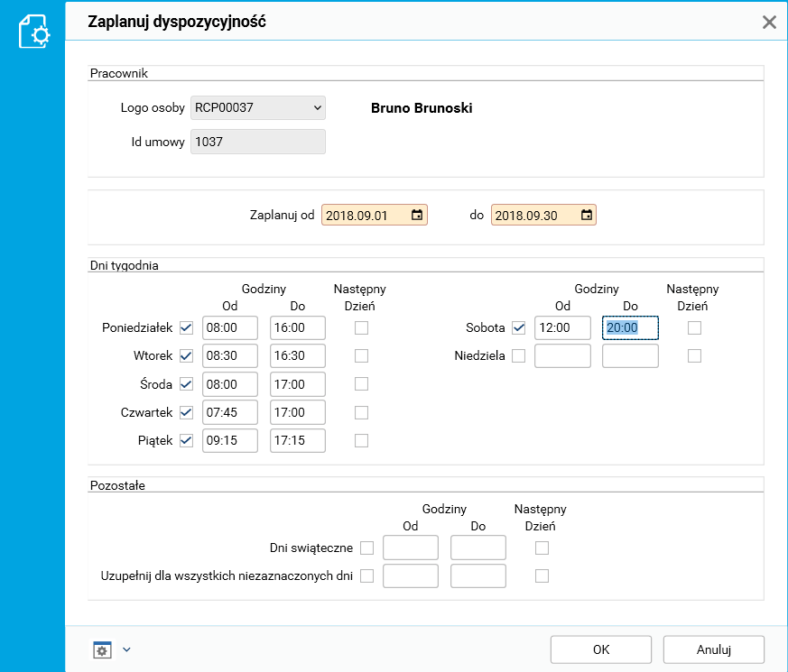Click the Sobota Do time field

coord(630,328)
